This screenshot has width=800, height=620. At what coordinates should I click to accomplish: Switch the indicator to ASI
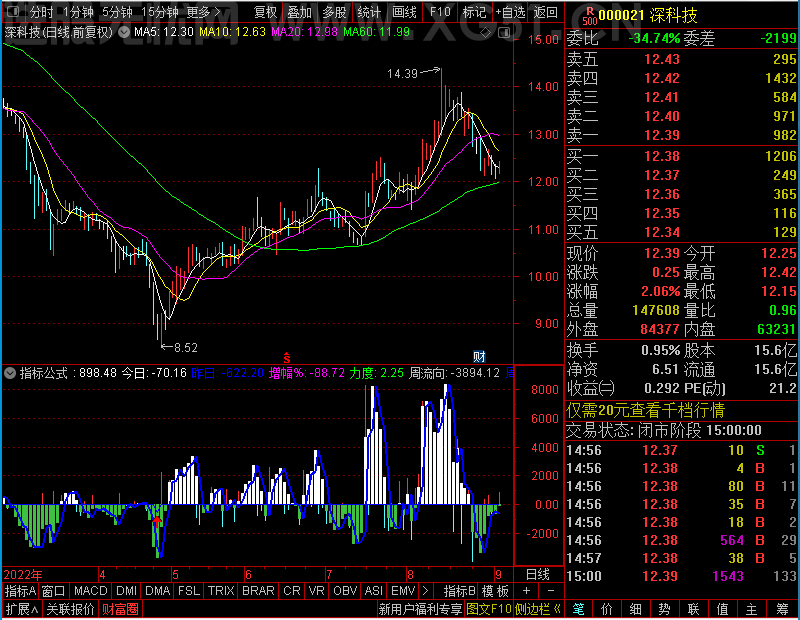pyautogui.click(x=373, y=591)
